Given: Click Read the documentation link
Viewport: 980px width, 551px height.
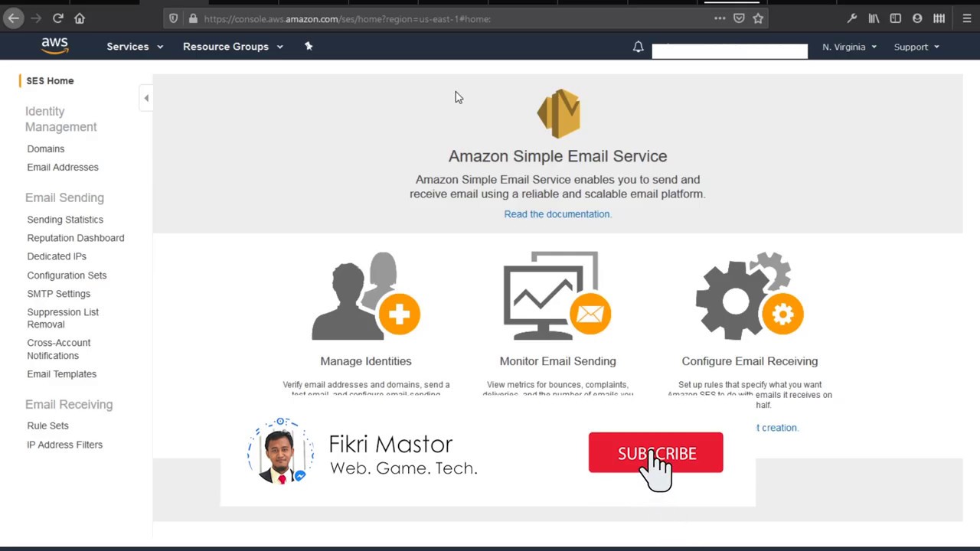Looking at the screenshot, I should pos(557,214).
